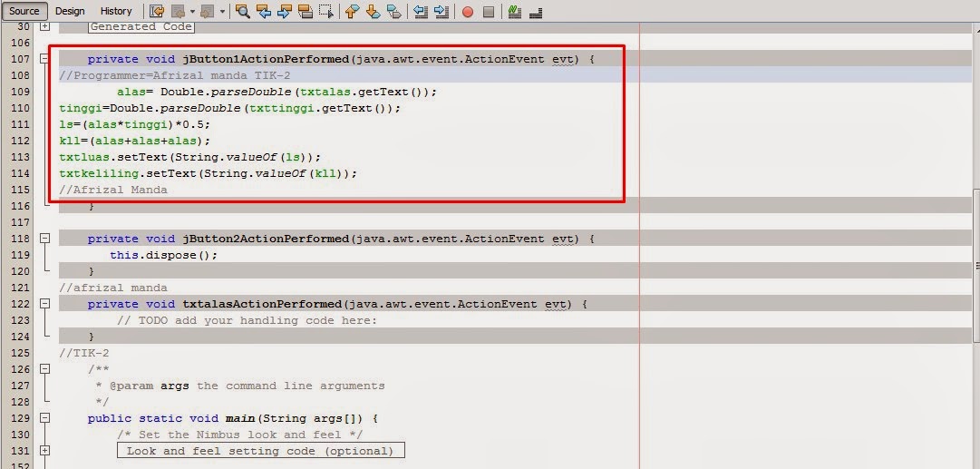This screenshot has width=980, height=469.
Task: Click the comment '//afrizal manda' on line 121
Action: pyautogui.click(x=113, y=288)
